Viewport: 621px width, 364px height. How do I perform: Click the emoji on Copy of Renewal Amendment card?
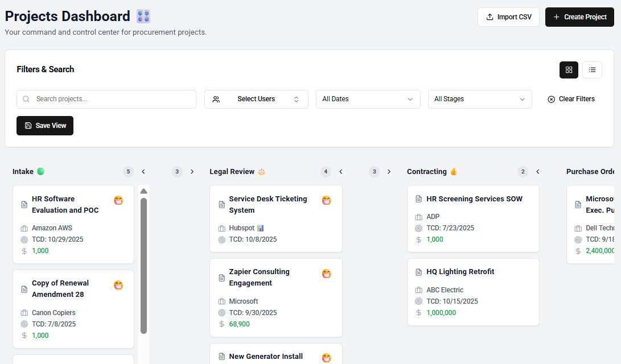[x=118, y=285]
